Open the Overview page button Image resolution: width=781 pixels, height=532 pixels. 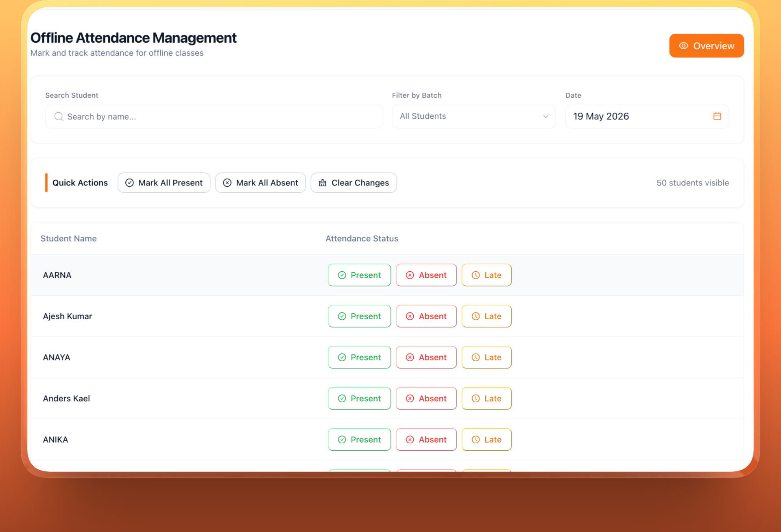(x=706, y=46)
